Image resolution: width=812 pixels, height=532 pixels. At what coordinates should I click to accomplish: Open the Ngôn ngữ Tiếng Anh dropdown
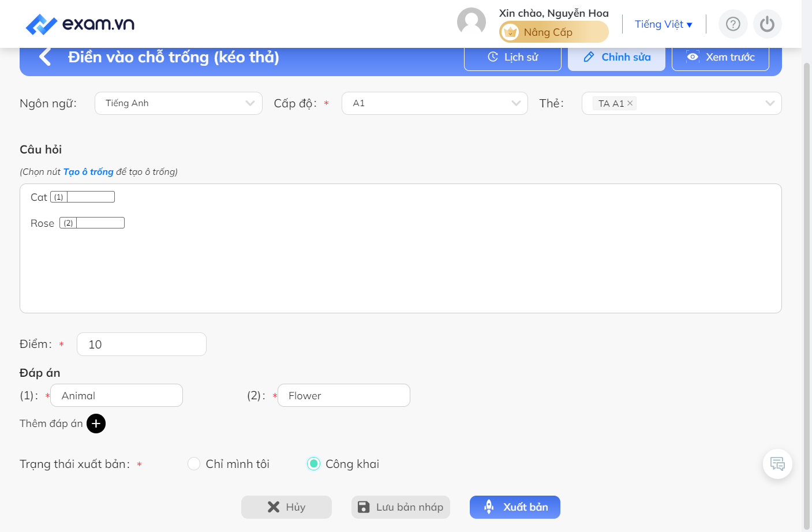coord(178,103)
